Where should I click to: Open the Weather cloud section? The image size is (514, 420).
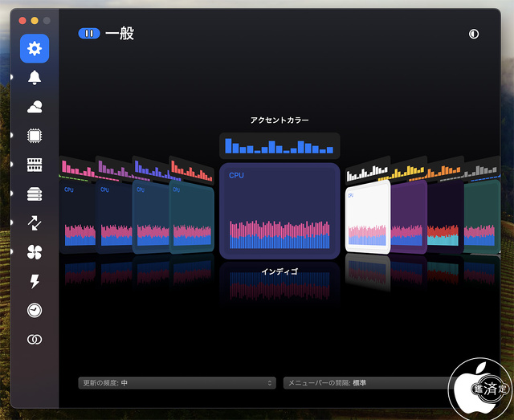coord(35,107)
